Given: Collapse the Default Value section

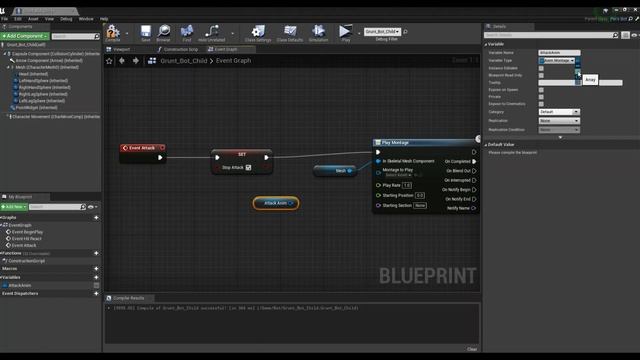Looking at the screenshot, I should [486, 144].
